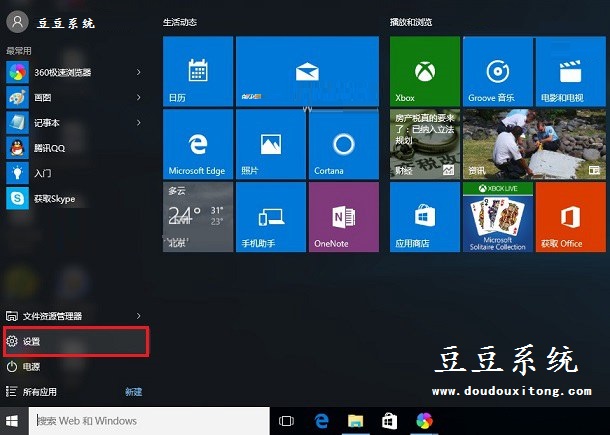Click the 新建 link beside All apps

pyautogui.click(x=134, y=392)
